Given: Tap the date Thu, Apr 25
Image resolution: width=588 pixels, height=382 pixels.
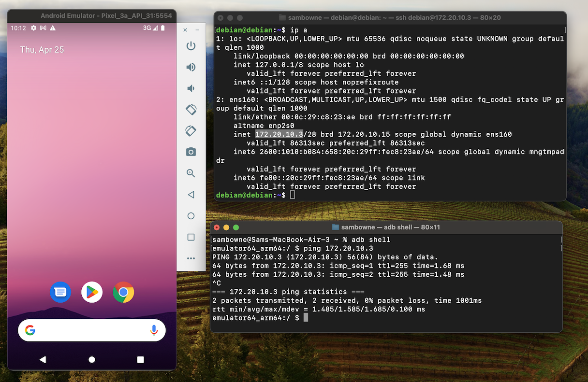Looking at the screenshot, I should pos(42,50).
